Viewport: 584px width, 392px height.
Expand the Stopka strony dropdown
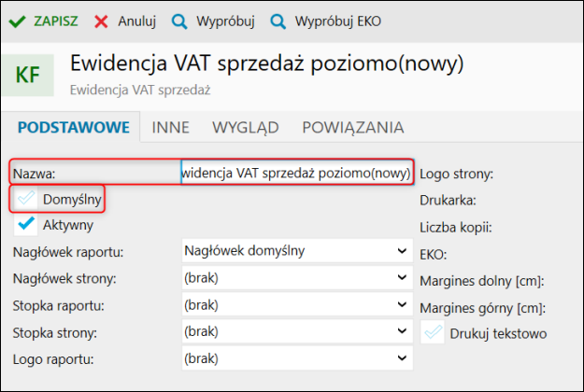[291, 332]
